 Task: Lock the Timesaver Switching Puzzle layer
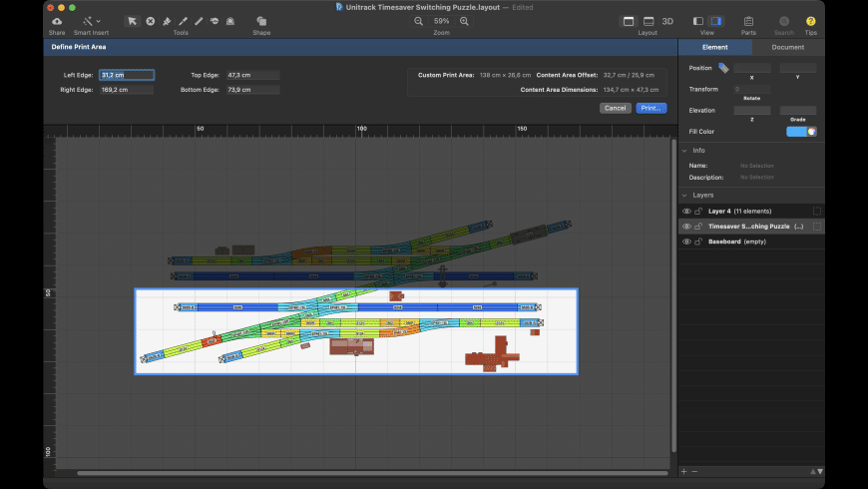(x=698, y=226)
